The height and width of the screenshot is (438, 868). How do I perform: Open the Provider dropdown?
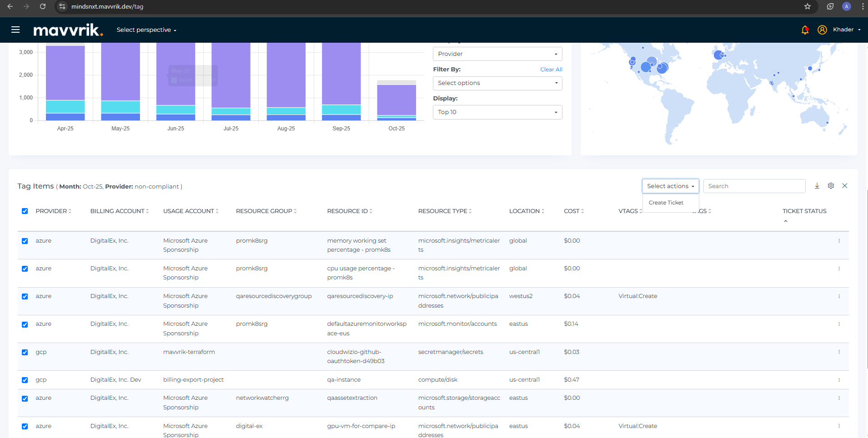coord(497,54)
